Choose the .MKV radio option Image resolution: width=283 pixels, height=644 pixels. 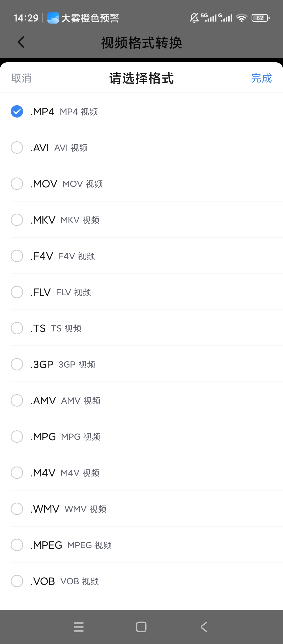pos(17,220)
